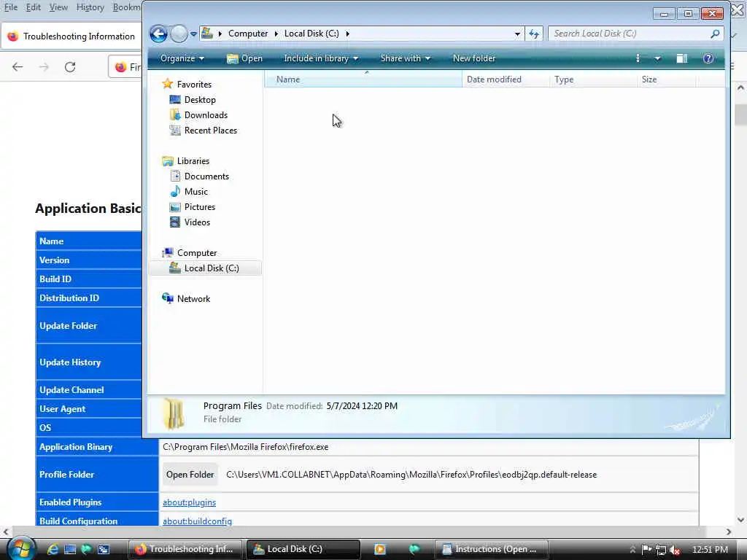The height and width of the screenshot is (560, 747).
Task: Click the Program Files folder icon in details pane
Action: tap(173, 413)
